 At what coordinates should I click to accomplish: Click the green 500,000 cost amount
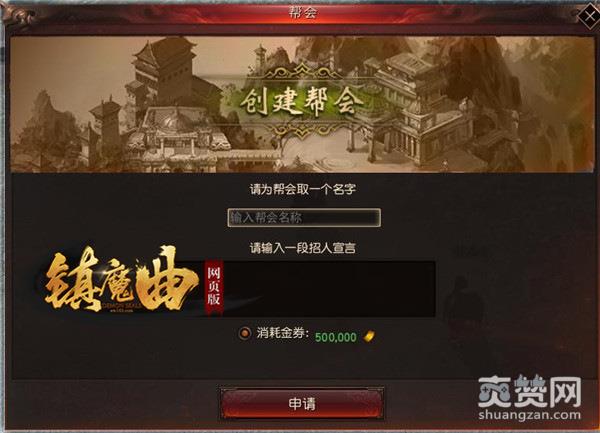point(336,337)
